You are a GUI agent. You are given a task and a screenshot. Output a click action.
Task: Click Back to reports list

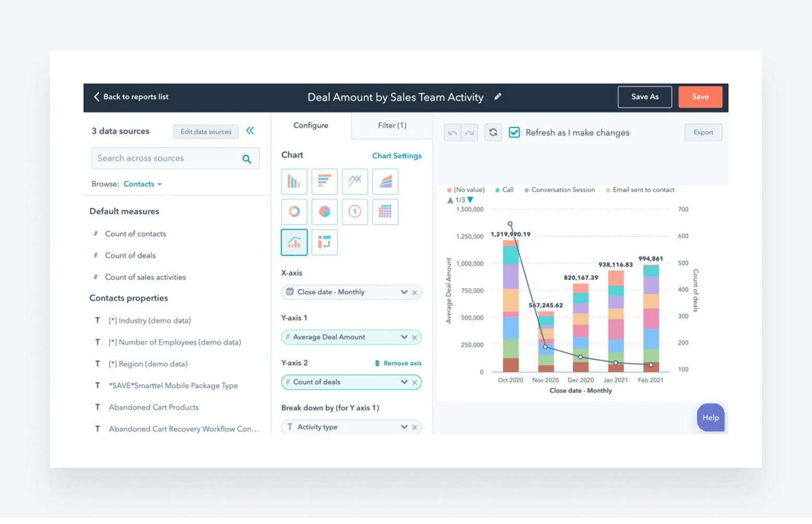[x=131, y=97]
